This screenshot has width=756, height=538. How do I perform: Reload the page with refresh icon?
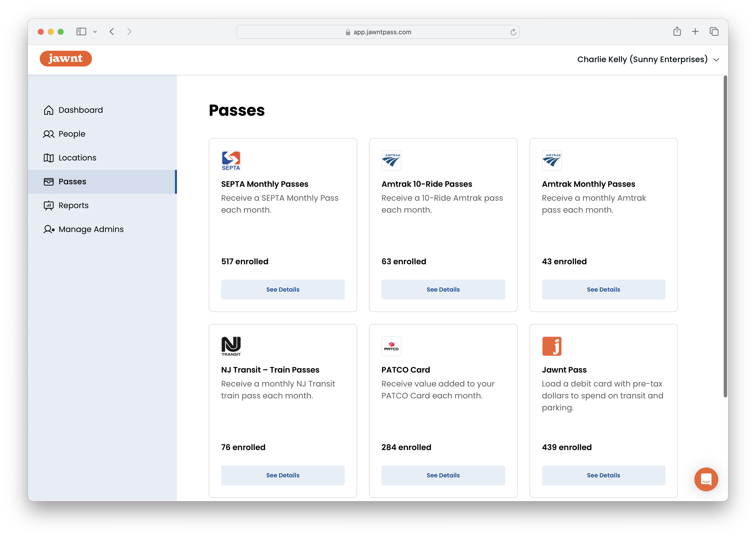513,32
